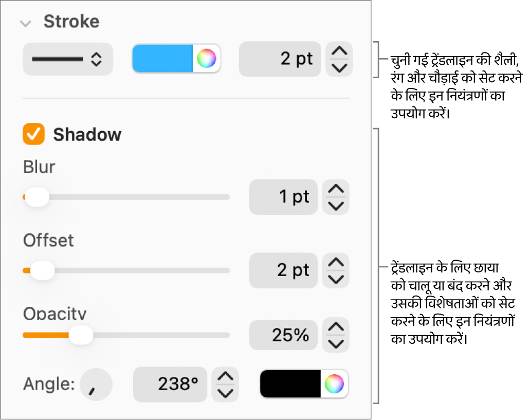Click the stroke width 2 pt field

280,59
